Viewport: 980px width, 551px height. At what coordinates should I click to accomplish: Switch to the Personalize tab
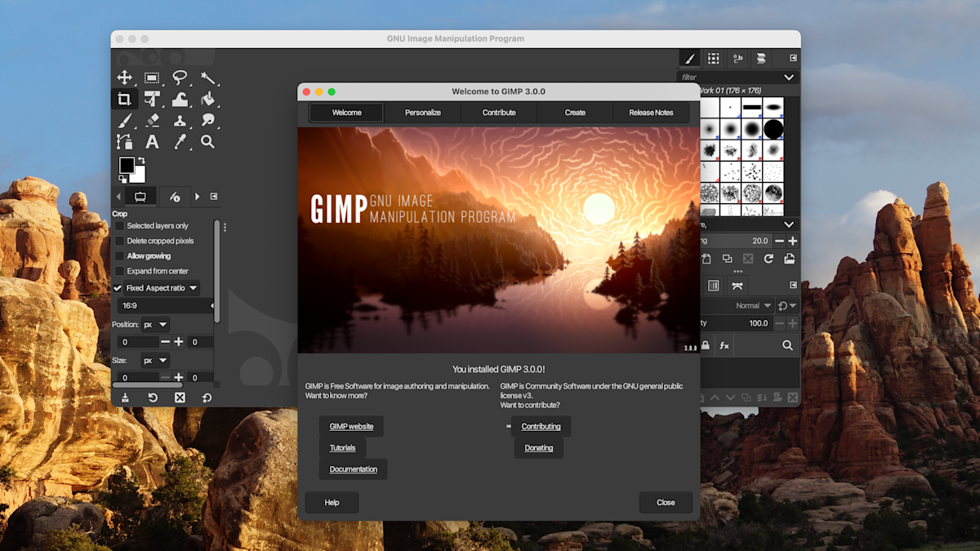pos(423,113)
